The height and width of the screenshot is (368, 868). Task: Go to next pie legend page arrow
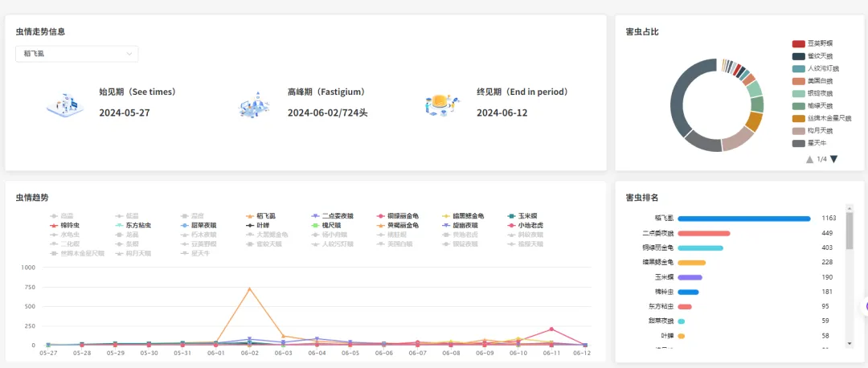coord(833,159)
